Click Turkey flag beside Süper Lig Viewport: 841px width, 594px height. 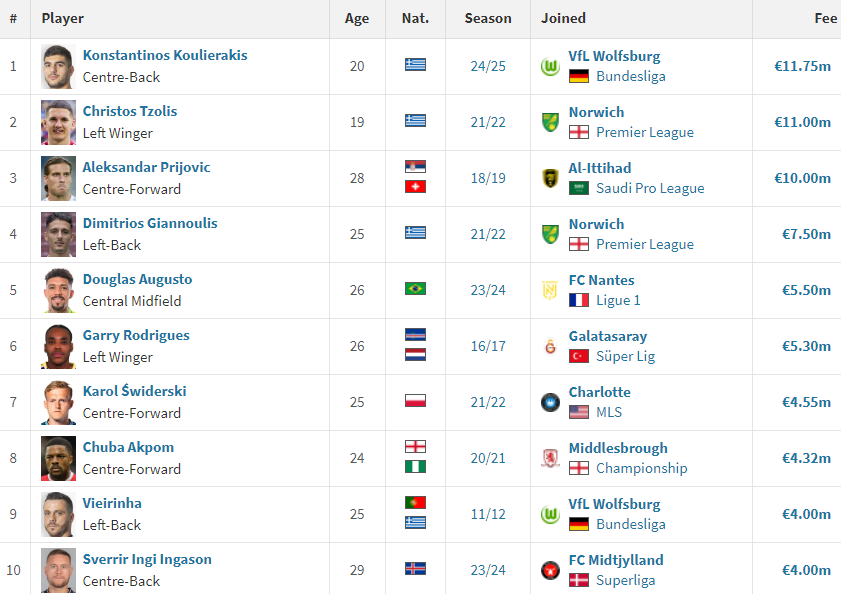click(578, 356)
